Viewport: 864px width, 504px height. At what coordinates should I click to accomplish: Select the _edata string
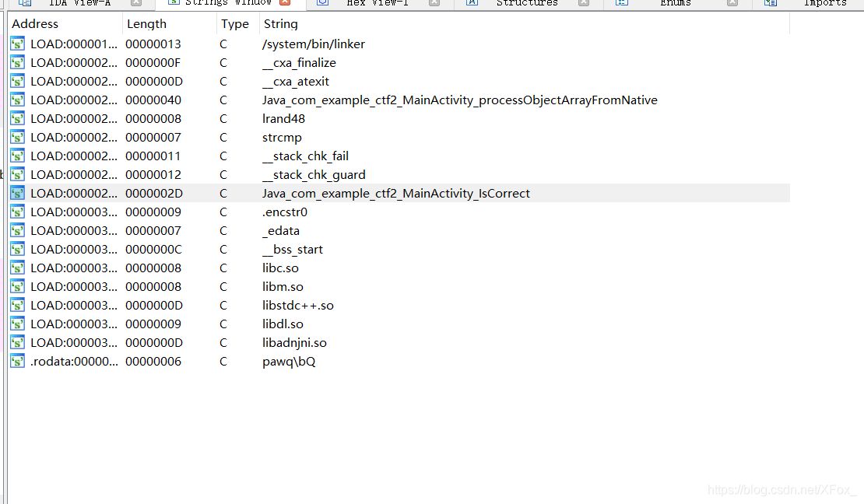281,231
